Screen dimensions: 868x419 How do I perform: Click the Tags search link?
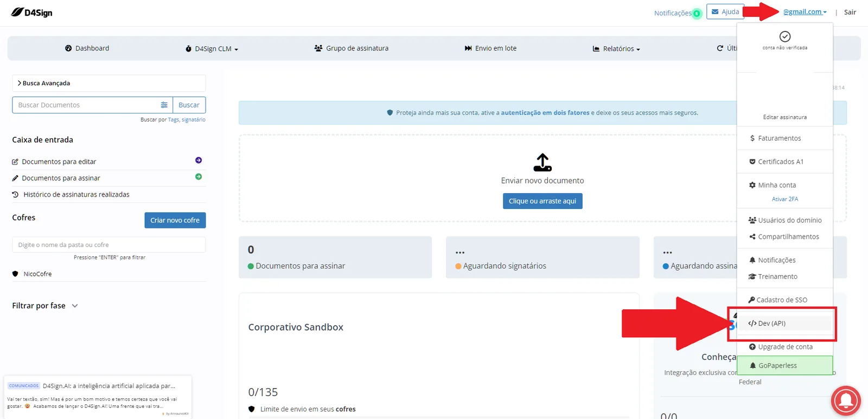(173, 119)
